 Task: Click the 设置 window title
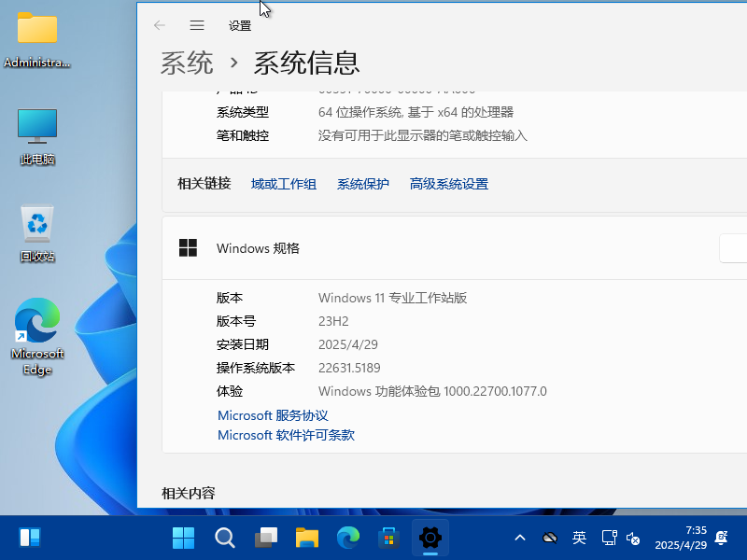pyautogui.click(x=240, y=26)
